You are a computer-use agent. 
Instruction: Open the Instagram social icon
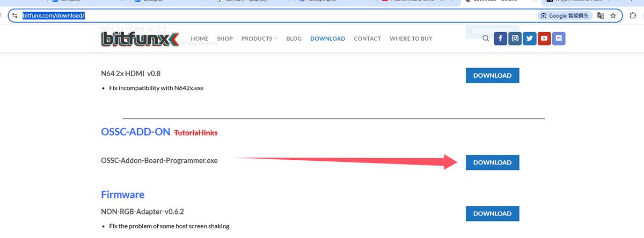tap(515, 39)
